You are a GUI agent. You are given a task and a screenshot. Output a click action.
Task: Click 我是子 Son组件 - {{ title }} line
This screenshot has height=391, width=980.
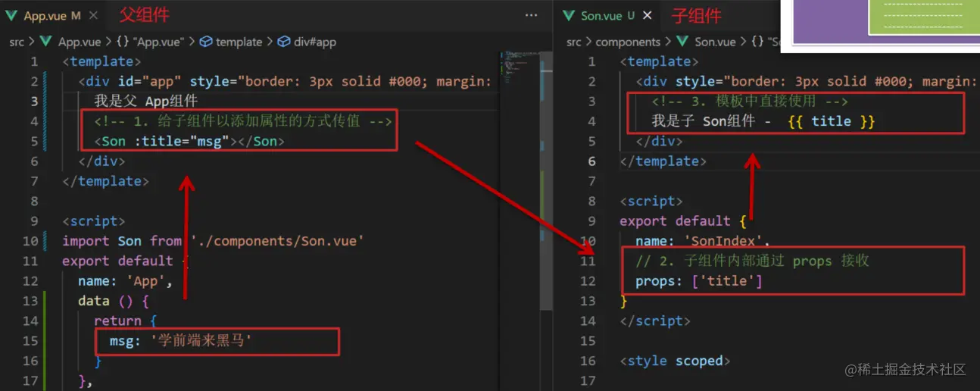[x=763, y=121]
